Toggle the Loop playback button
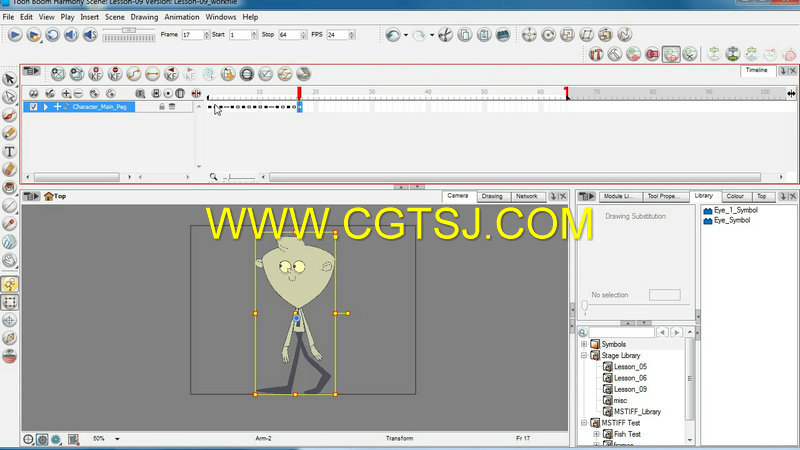This screenshot has width=800, height=450. point(52,35)
